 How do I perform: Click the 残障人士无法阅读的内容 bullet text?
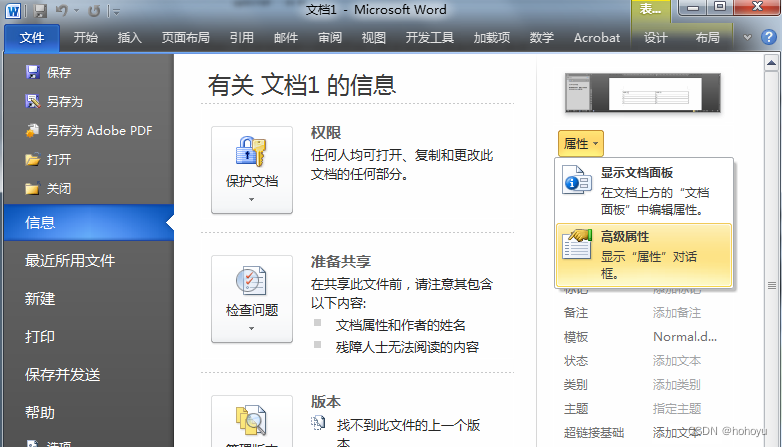[x=407, y=347]
